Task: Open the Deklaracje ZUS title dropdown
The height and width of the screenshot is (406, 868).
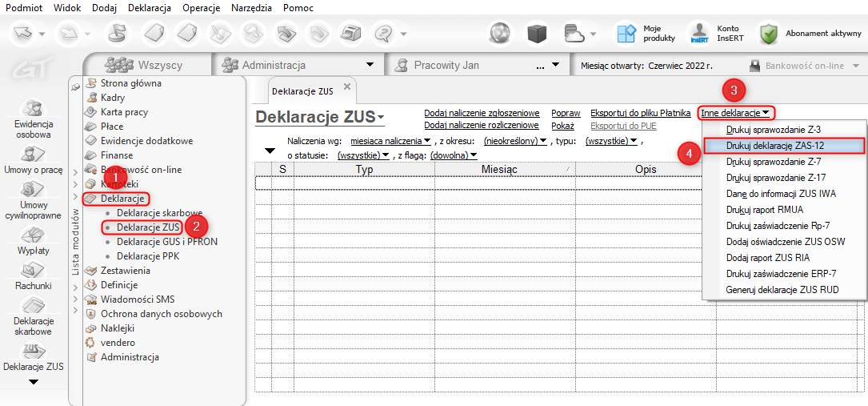Action: pos(380,118)
